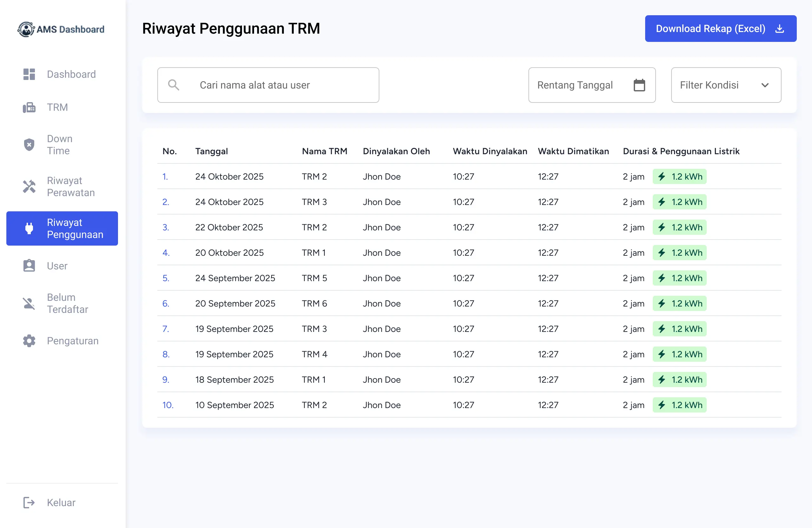The width and height of the screenshot is (812, 528).
Task: Click the Belum Terdaftar crossed-person icon
Action: tap(29, 303)
